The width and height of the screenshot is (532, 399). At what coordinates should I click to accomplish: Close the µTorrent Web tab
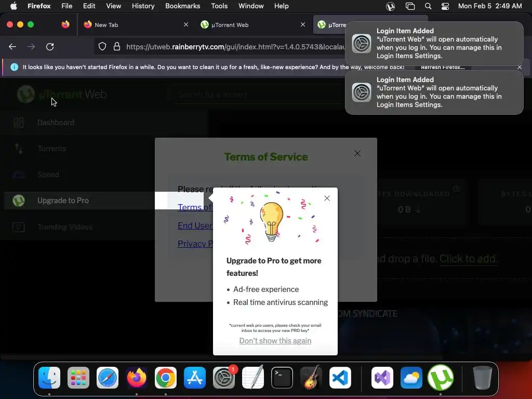303,24
